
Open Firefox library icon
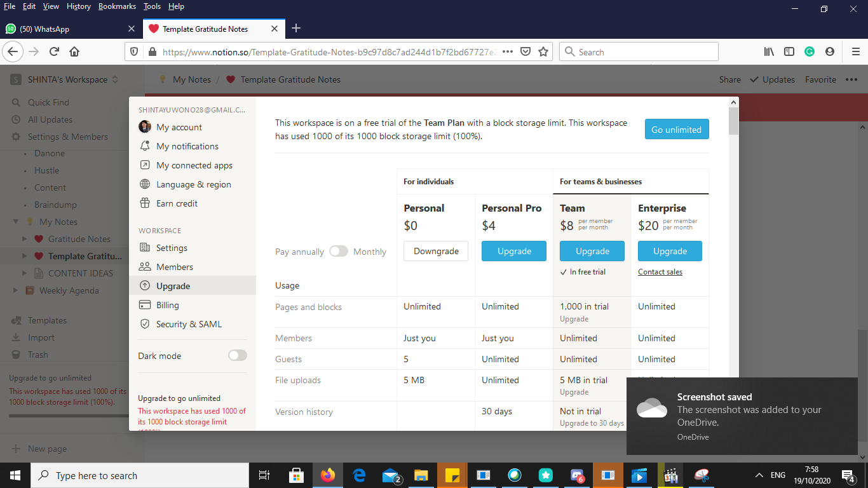point(769,52)
